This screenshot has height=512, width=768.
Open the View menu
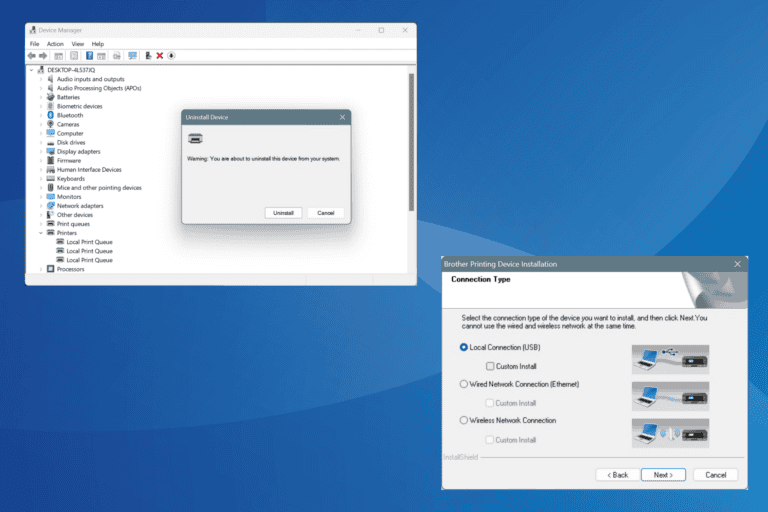click(x=77, y=44)
